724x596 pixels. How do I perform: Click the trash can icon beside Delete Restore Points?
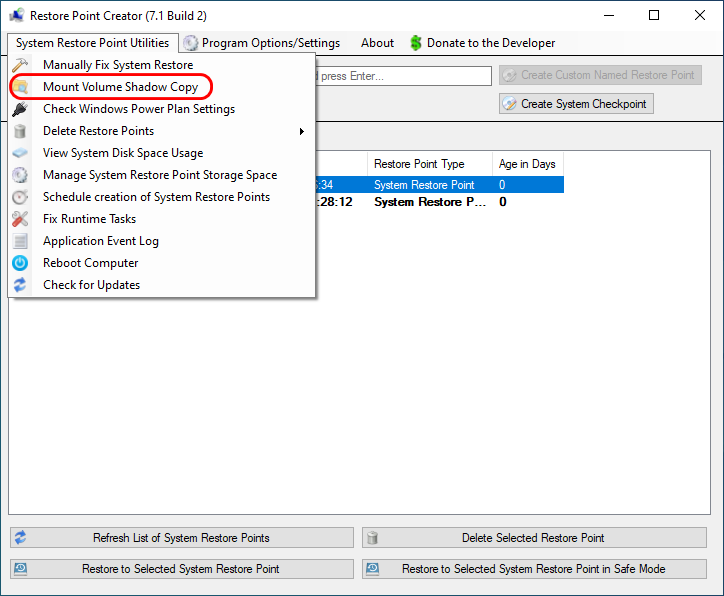(x=20, y=131)
